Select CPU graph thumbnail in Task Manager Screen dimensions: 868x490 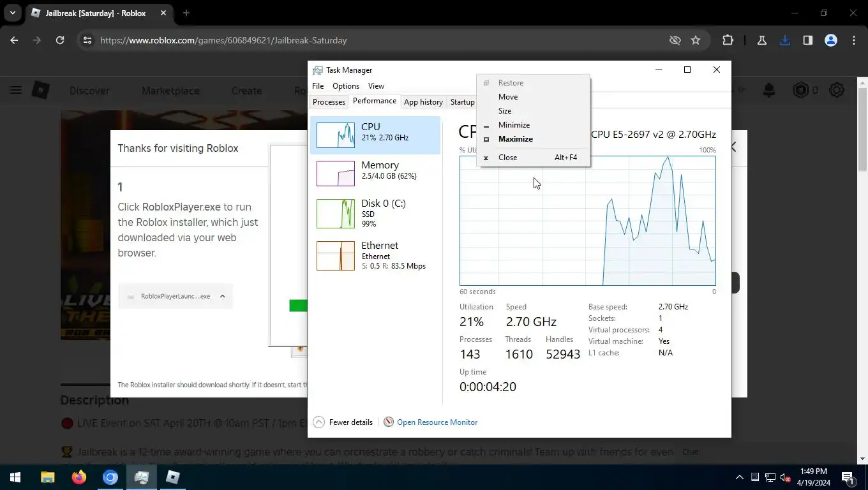336,135
